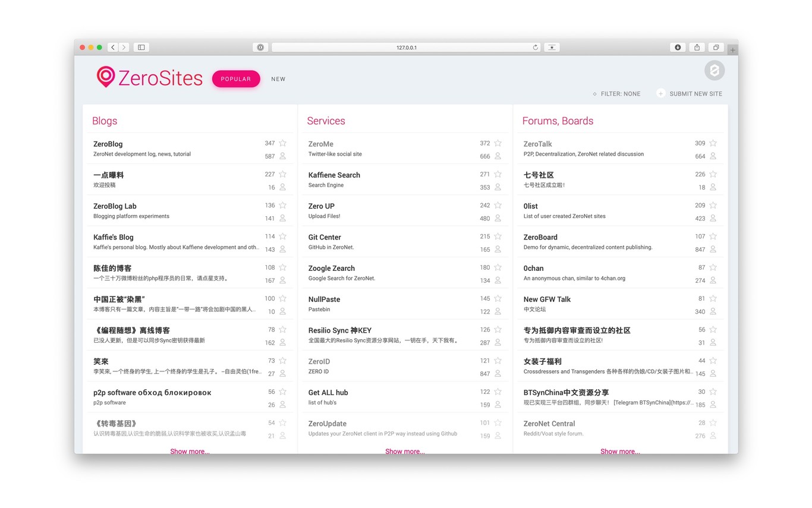Open the Zero UP site link
The image size is (812, 508).
pos(322,206)
